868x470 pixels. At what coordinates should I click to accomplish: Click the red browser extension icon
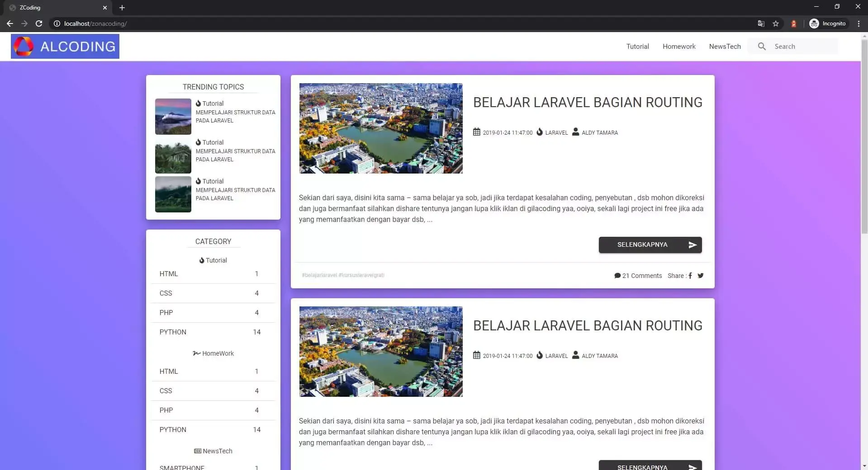(793, 23)
